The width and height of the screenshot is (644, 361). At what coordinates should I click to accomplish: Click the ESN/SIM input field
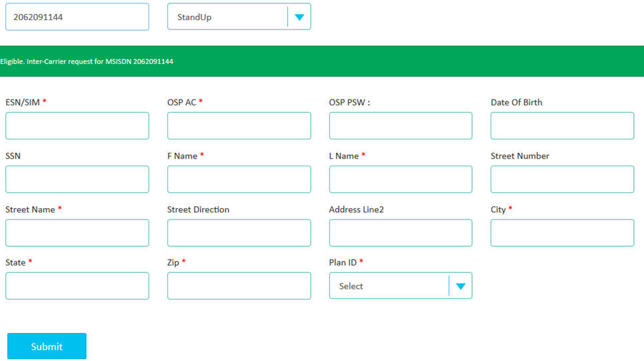(77, 126)
